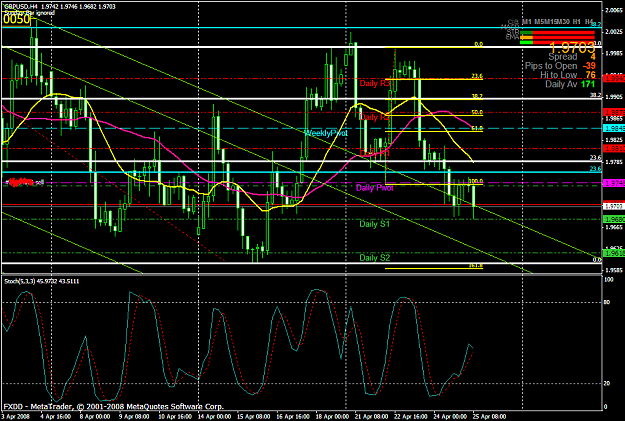Click the '10 Apr 16:00' time axis label
Screen dimensions: 625x421
point(174,417)
